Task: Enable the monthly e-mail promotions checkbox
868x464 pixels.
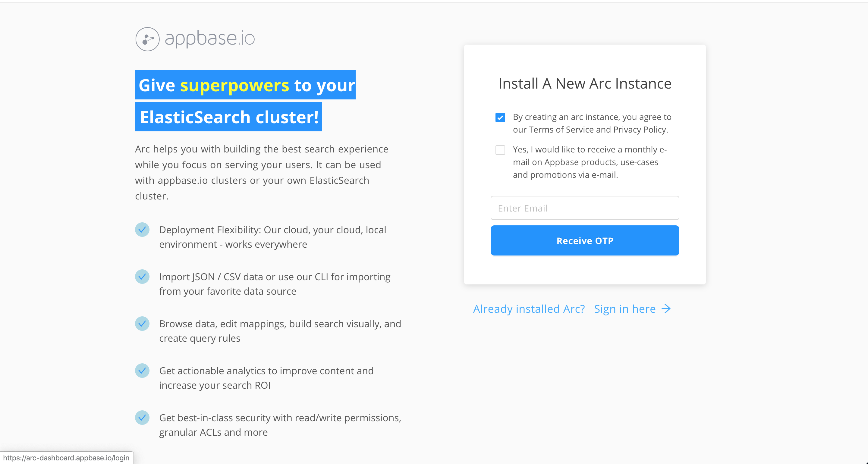Action: click(x=500, y=150)
